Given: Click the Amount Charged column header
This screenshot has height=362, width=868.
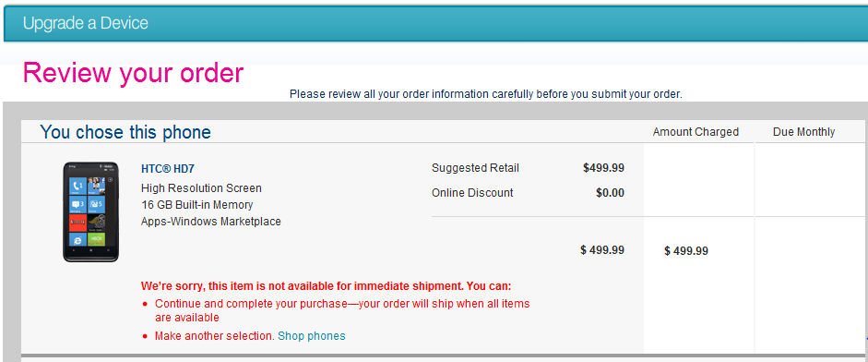Looking at the screenshot, I should (x=696, y=132).
